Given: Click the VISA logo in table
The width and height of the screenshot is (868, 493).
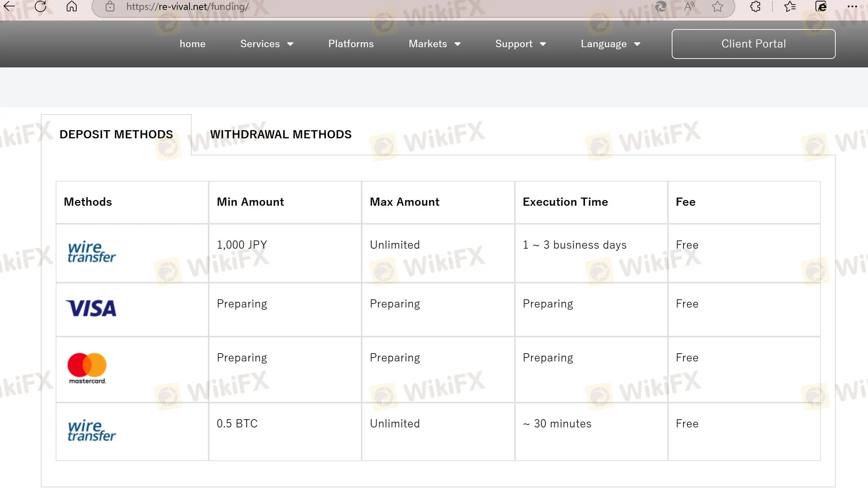Looking at the screenshot, I should (91, 308).
